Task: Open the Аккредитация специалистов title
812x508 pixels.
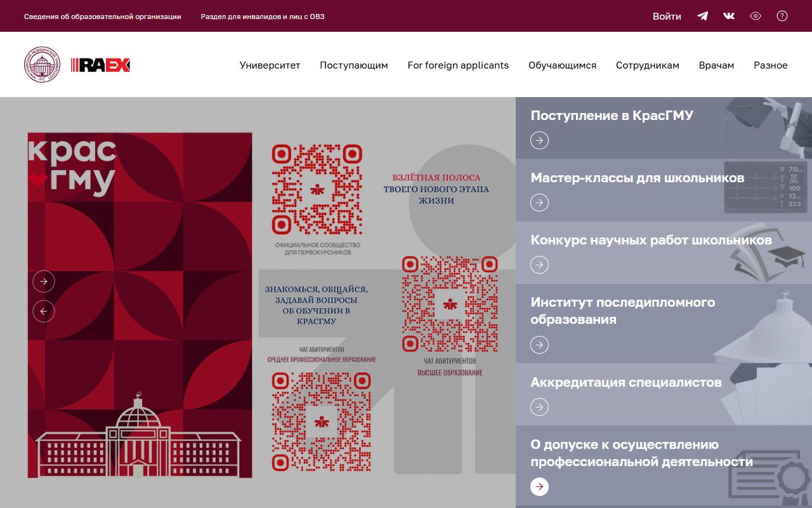Action: 626,382
